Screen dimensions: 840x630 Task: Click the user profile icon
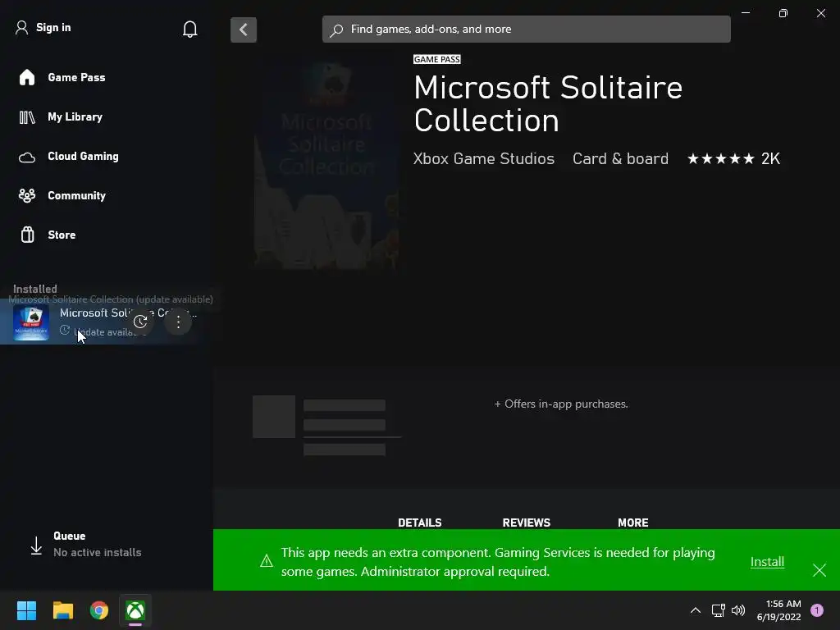pyautogui.click(x=21, y=27)
